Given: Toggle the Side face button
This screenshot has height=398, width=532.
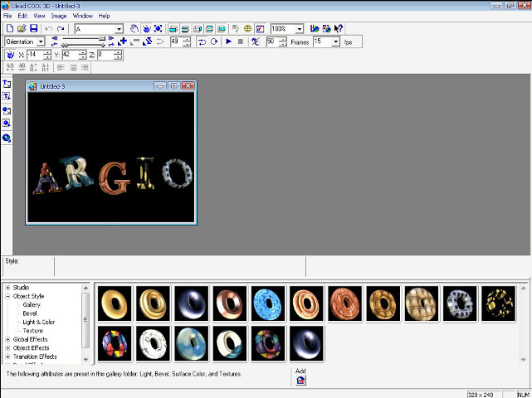Looking at the screenshot, I should pyautogui.click(x=198, y=29).
